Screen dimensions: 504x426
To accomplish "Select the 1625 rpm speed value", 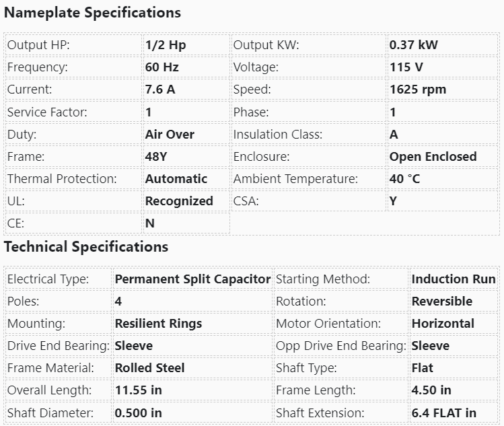I will (x=418, y=90).
